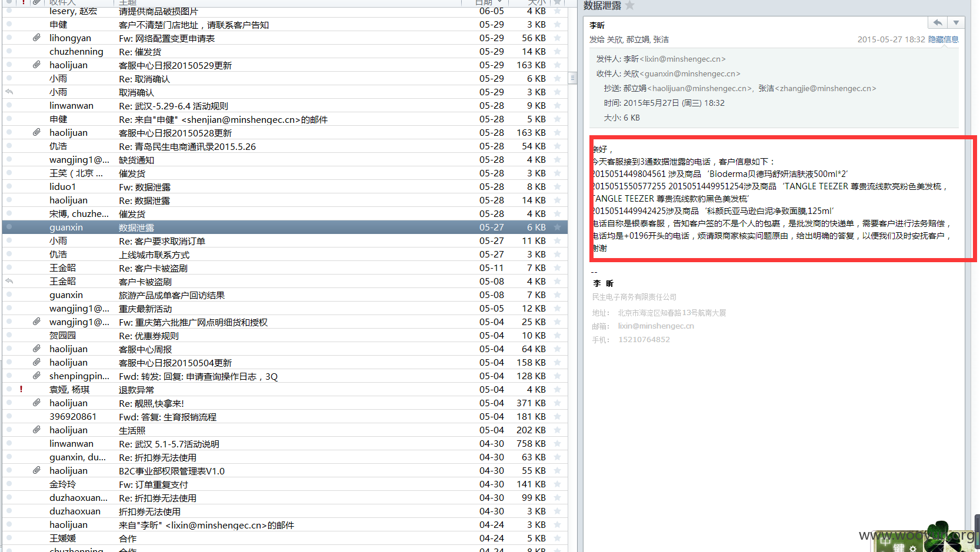The width and height of the screenshot is (980, 552).
Task: Toggle the star on Re: 武汉-5.29-6.4 活动规则
Action: pos(557,105)
